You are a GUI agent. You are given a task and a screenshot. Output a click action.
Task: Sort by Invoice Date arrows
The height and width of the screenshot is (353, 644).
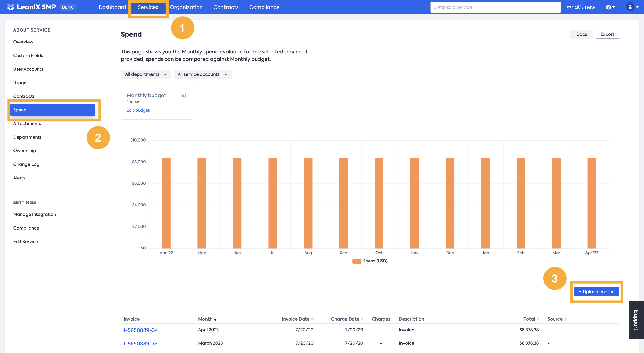(313, 319)
